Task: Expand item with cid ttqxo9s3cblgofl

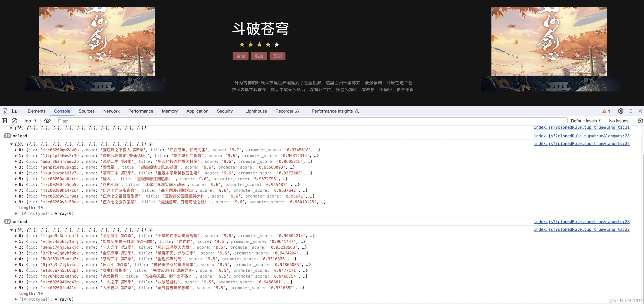Action: tap(16, 236)
